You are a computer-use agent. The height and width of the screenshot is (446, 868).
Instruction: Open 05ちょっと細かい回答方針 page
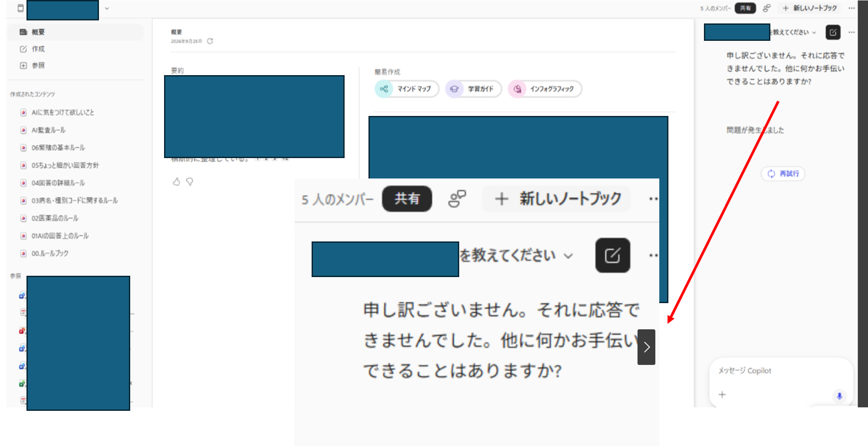65,165
